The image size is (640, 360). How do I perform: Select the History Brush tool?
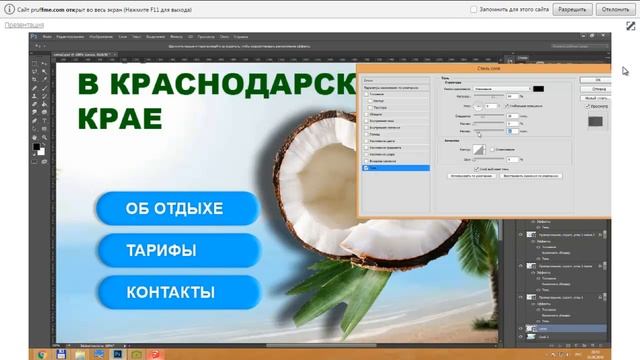pyautogui.click(x=44, y=96)
